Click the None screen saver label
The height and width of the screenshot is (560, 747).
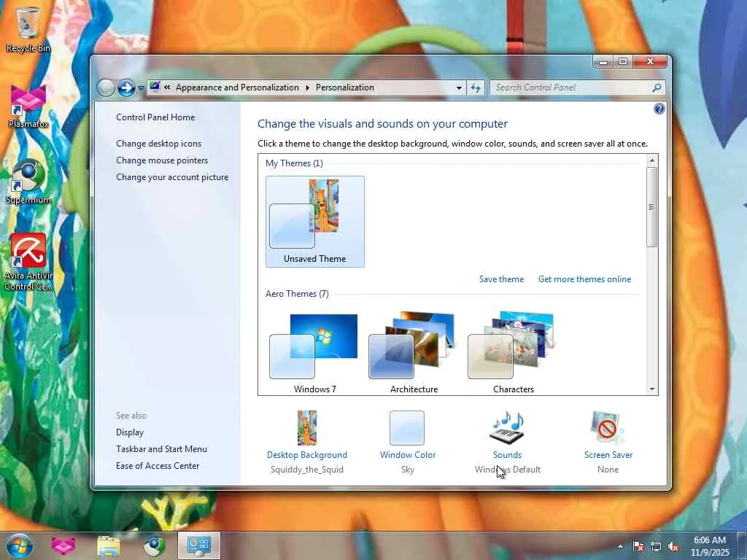tap(608, 470)
